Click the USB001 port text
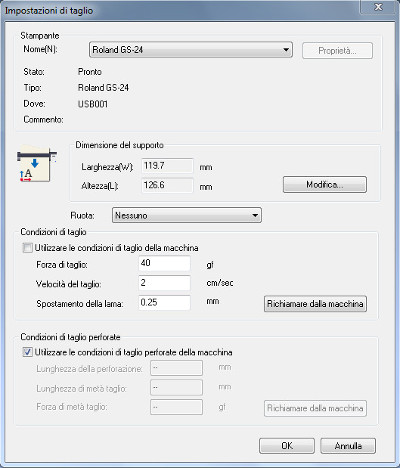The height and width of the screenshot is (468, 400). [x=93, y=104]
